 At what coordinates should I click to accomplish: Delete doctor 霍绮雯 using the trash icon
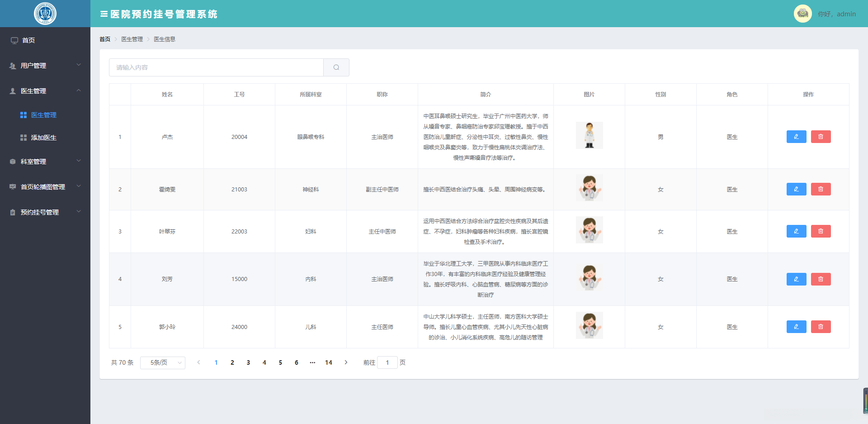821,189
